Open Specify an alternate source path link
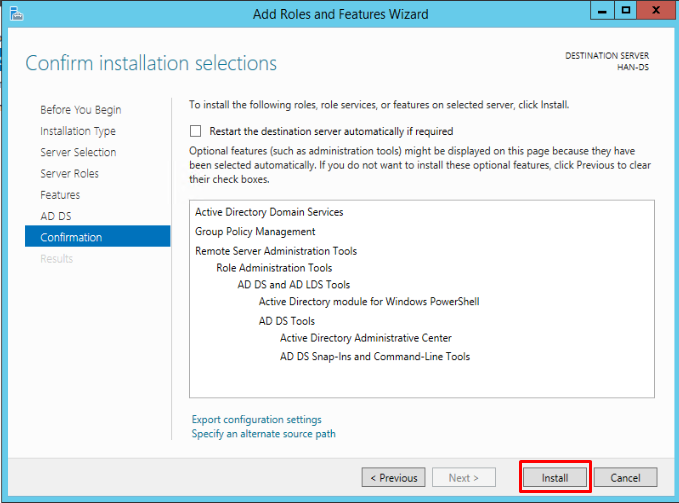Viewport: 679px width, 503px height. click(264, 434)
